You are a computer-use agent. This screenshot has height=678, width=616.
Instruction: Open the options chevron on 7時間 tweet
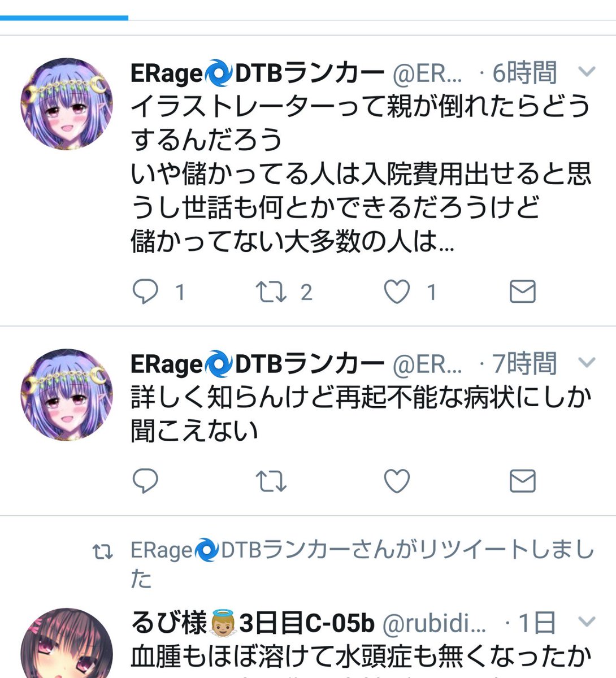coord(588,363)
